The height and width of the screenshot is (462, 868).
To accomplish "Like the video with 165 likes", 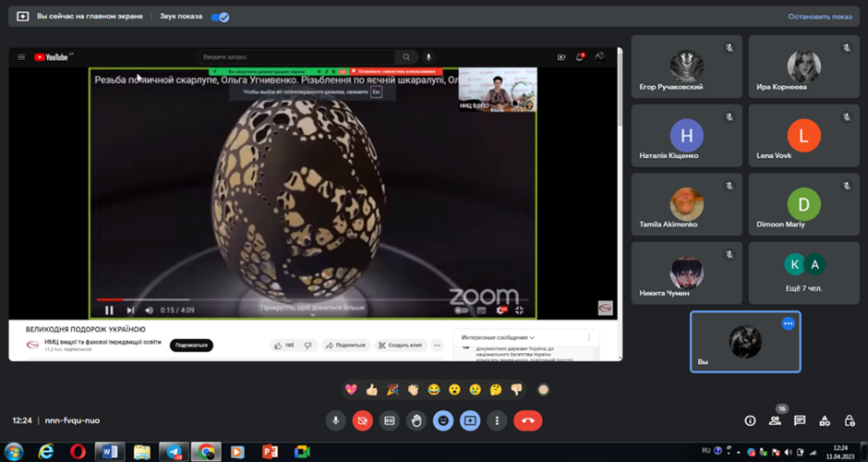I will (284, 346).
